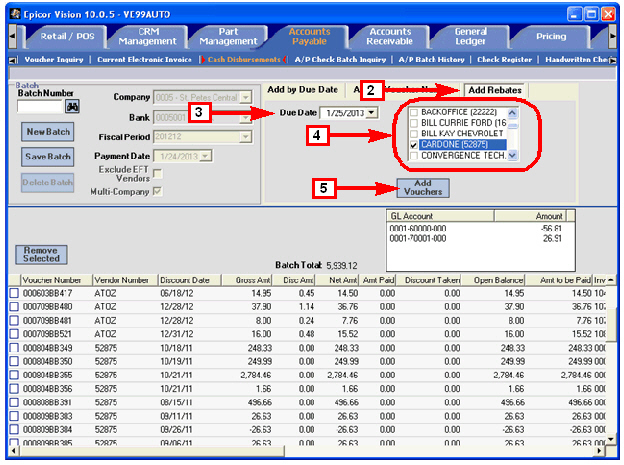Viewport: 624px width, 465px height.
Task: Open A/P Check Batch Inquiry submenu item
Action: point(340,60)
